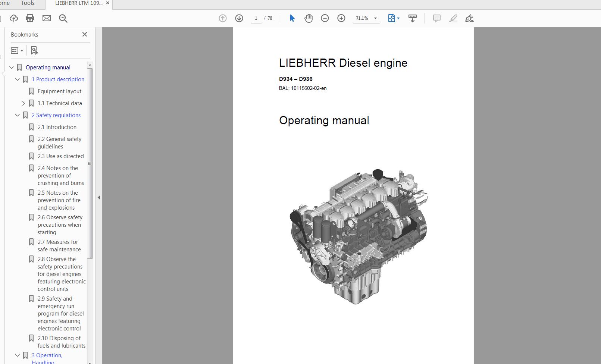Viewport: 601px width, 364px height.
Task: Select the arrow selection tool
Action: coord(292,18)
